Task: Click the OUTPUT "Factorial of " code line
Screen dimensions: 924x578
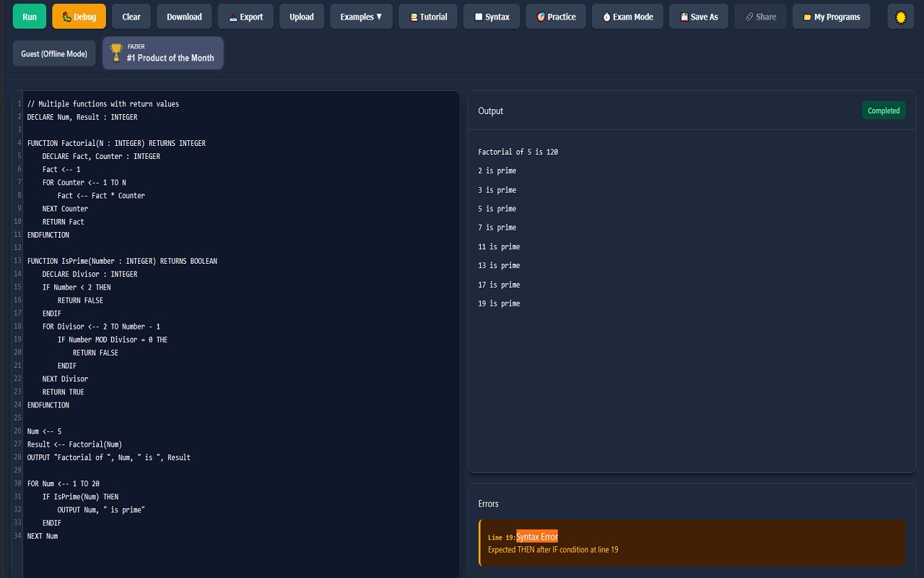Action: click(109, 457)
